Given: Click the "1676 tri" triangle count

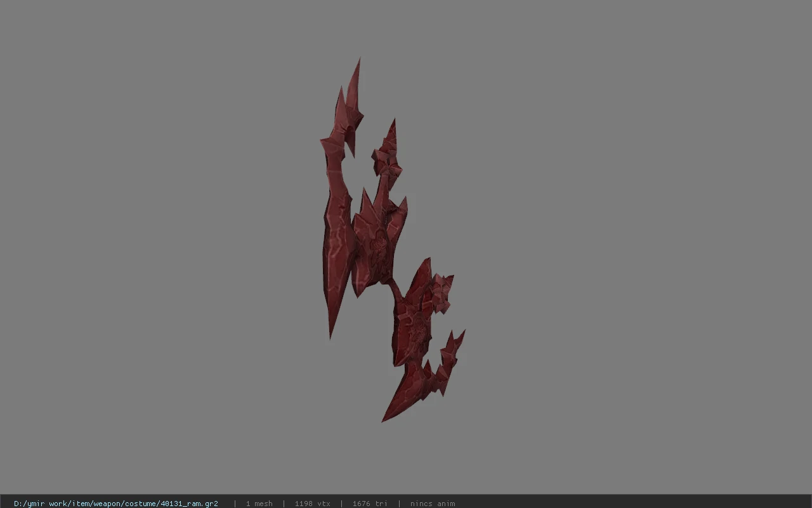Looking at the screenshot, I should tap(370, 504).
